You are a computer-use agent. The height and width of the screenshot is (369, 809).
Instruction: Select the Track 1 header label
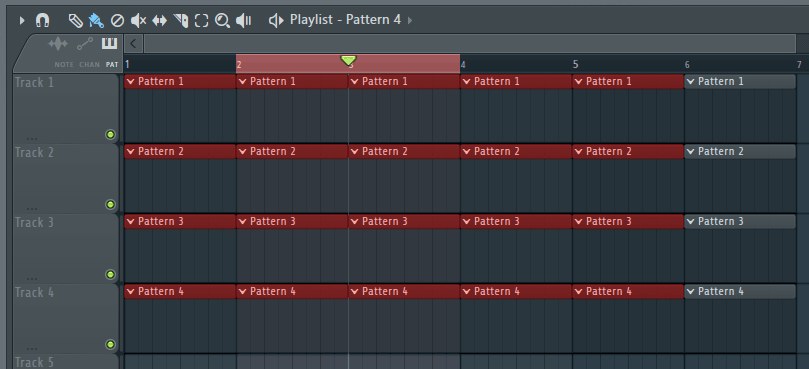point(35,83)
